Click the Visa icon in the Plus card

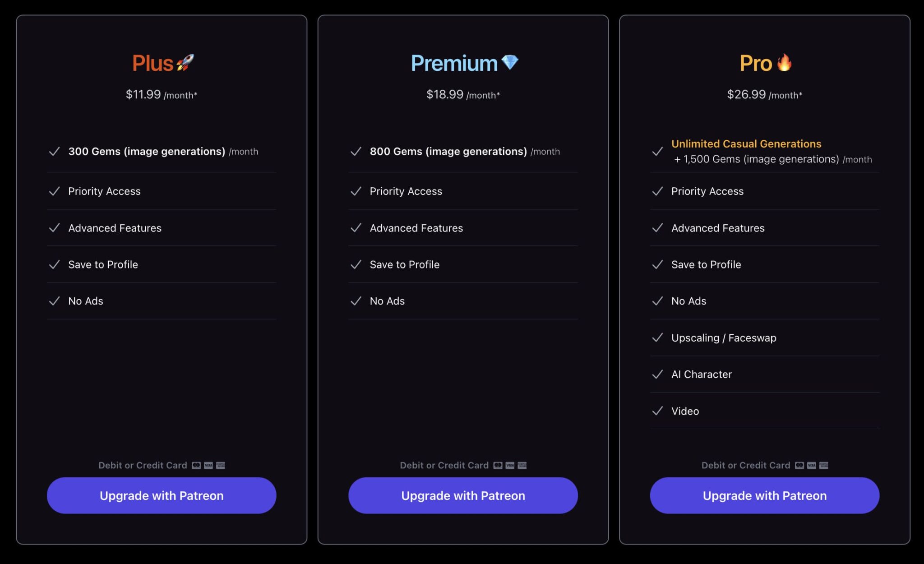click(x=208, y=465)
